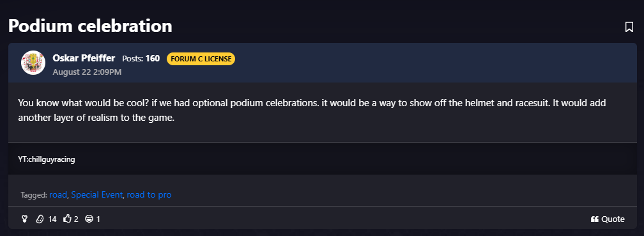The height and width of the screenshot is (236, 644).
Task: Click the August 22 2:09PM timestamp
Action: pyautogui.click(x=87, y=72)
